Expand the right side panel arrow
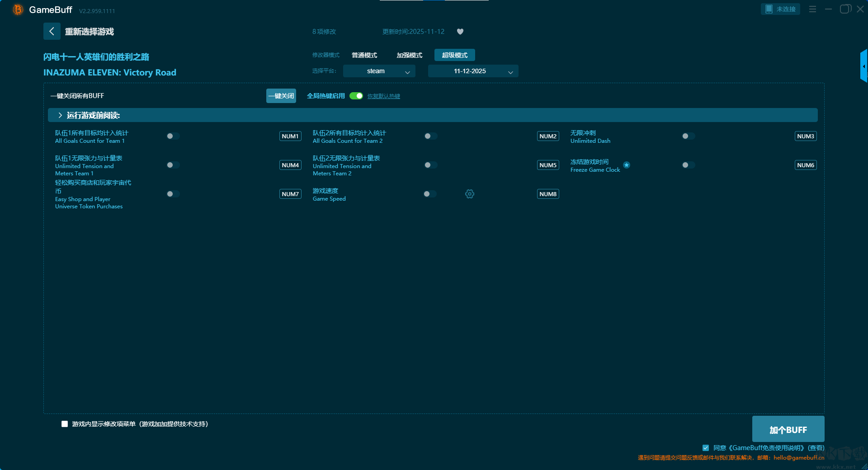 click(863, 66)
